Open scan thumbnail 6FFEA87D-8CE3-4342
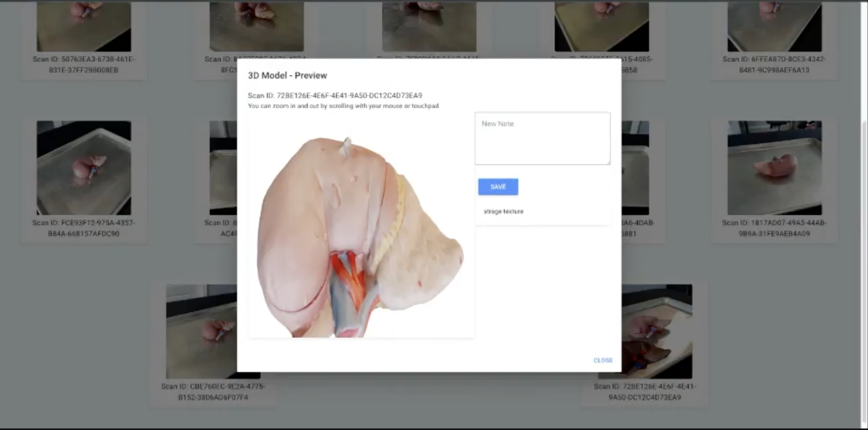The height and width of the screenshot is (430, 868). click(x=775, y=27)
